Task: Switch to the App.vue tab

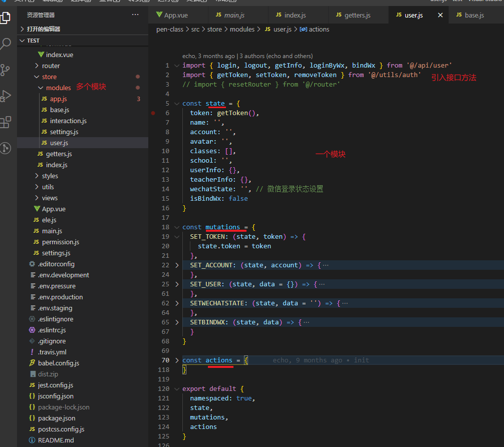Action: 175,16
